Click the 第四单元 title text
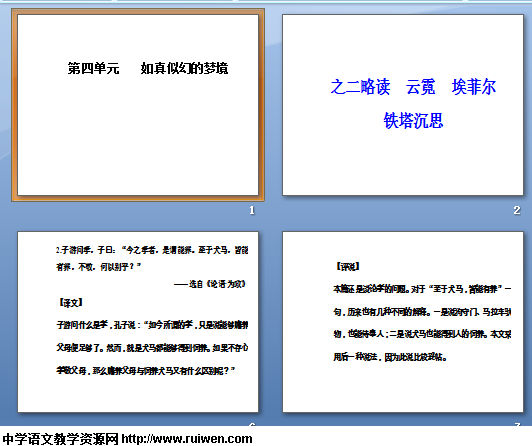 click(93, 69)
